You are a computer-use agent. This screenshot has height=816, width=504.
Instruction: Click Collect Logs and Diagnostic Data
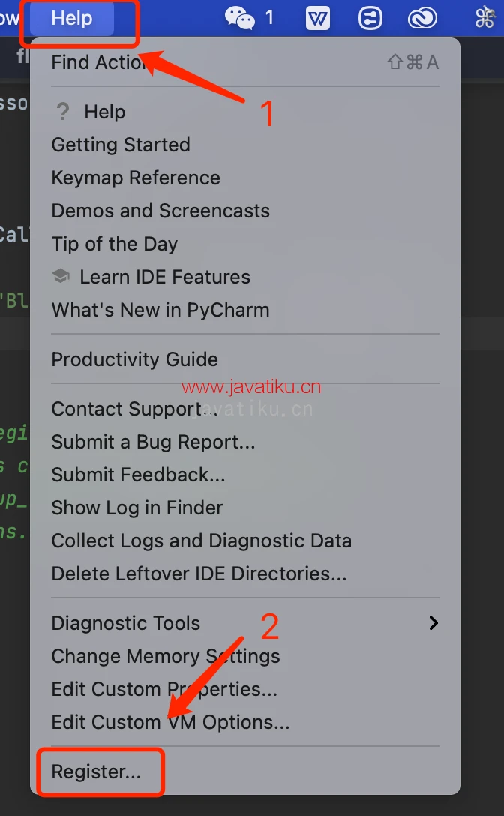[201, 540]
